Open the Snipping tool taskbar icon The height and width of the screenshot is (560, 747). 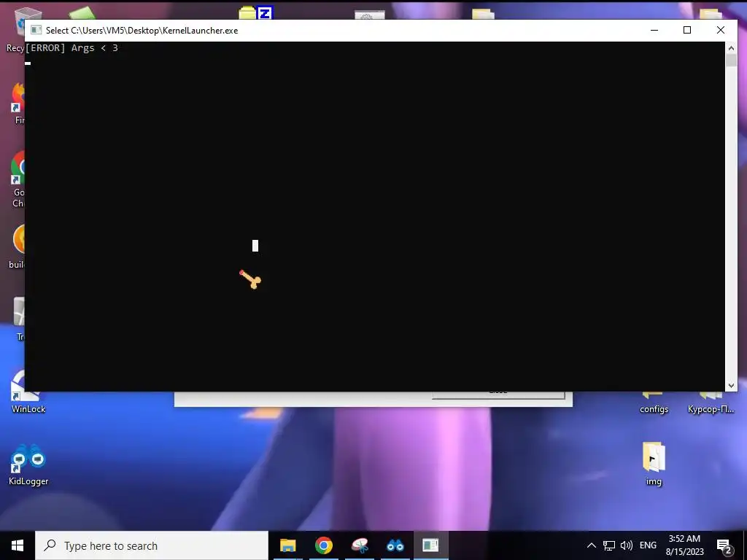pos(360,545)
